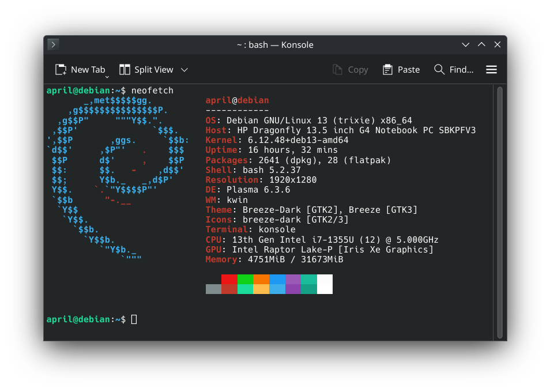Click the 'Kernel' line 6.12.48+deb13-amd64

277,140
